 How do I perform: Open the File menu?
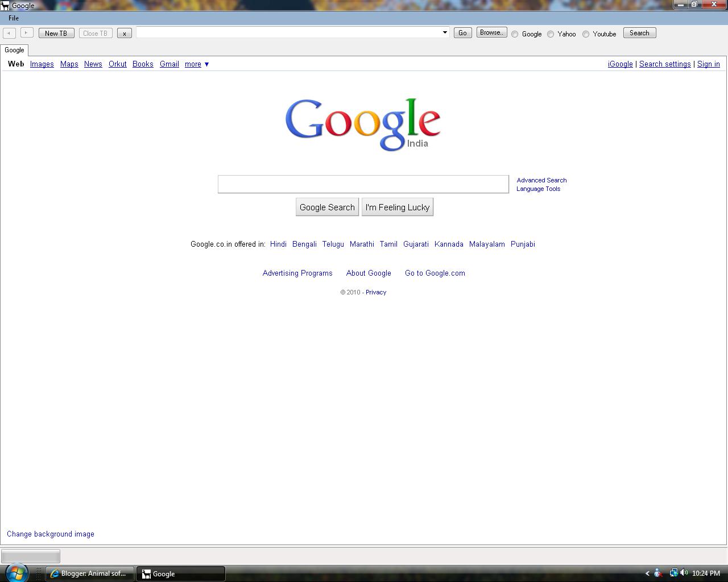[x=14, y=18]
